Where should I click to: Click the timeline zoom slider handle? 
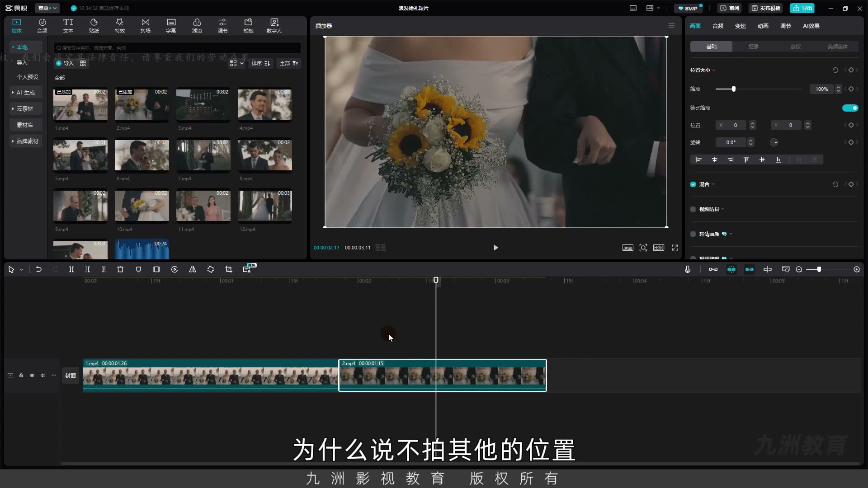click(819, 269)
